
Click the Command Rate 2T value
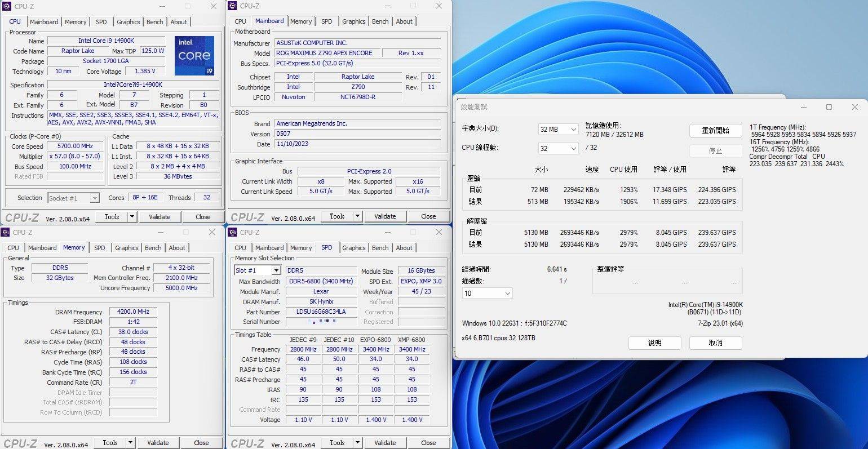click(133, 382)
